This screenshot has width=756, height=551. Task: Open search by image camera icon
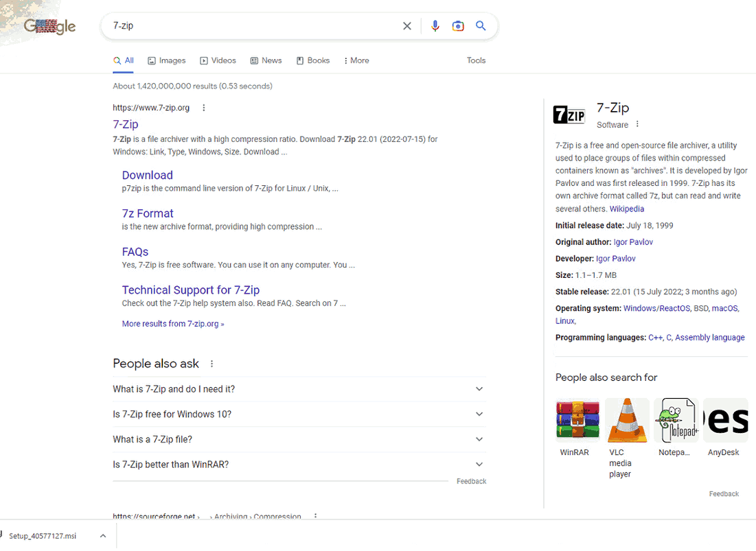pos(458,26)
